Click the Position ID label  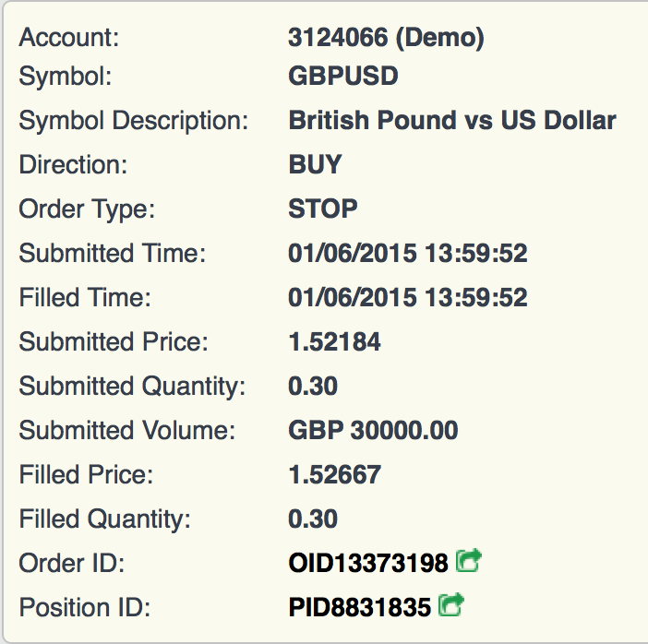(x=85, y=607)
